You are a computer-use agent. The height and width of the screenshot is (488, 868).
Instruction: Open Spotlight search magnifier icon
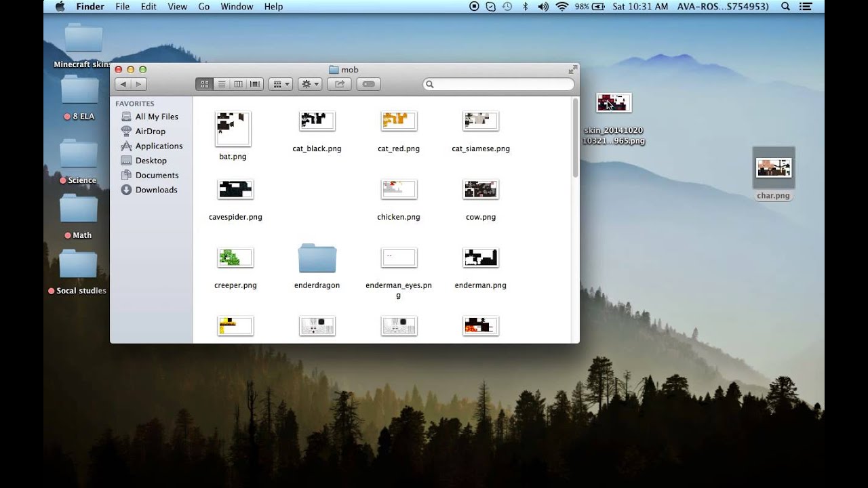tap(786, 6)
